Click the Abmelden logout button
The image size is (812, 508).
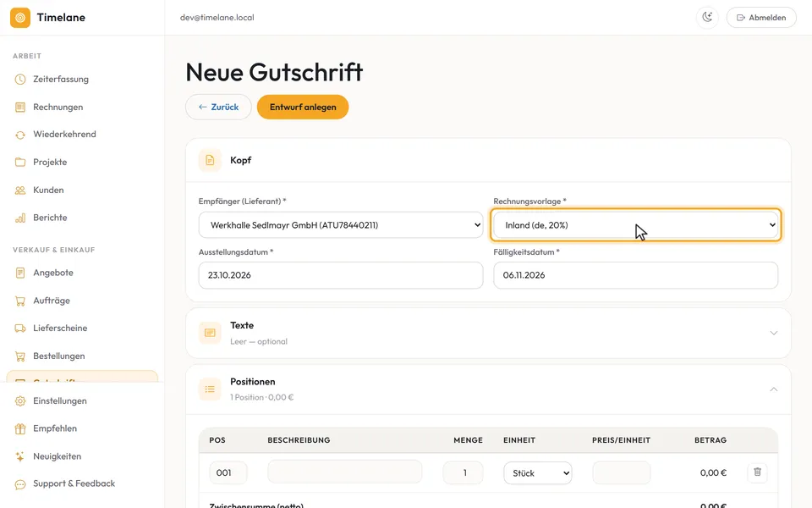(x=761, y=18)
